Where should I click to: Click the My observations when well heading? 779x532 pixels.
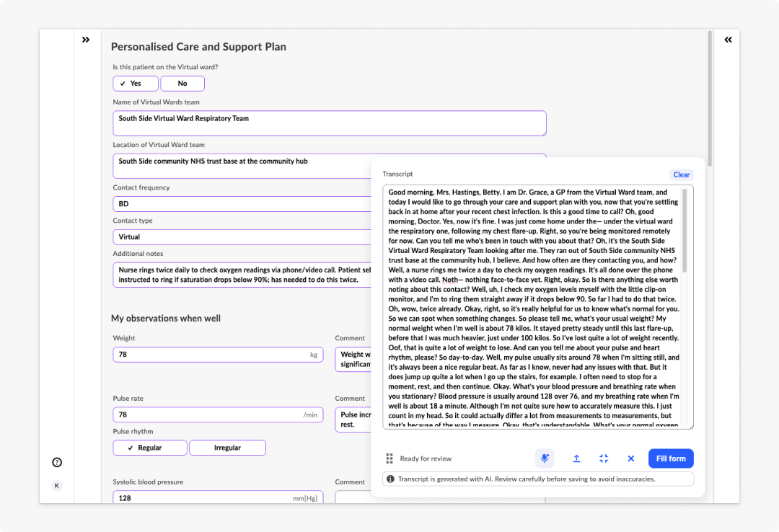pos(166,319)
